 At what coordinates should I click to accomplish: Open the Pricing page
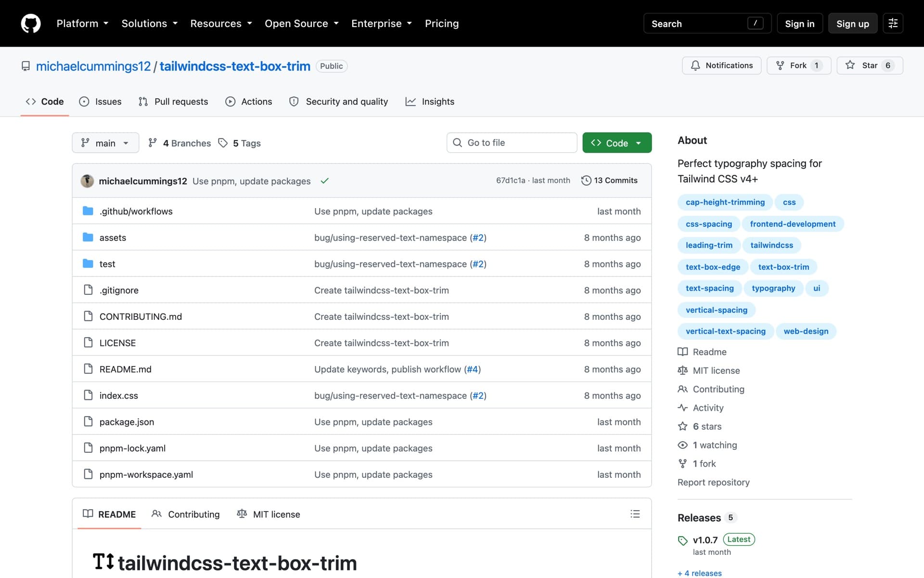442,23
